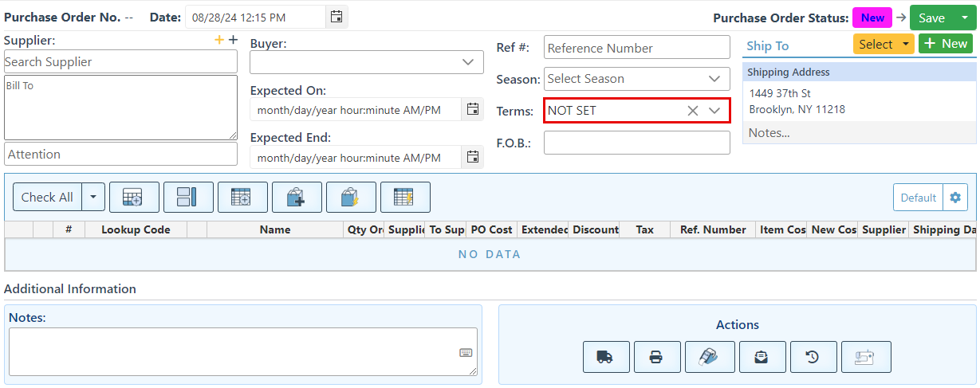Click the truck icon in Actions
Viewport: 980px width, 388px height.
606,357
